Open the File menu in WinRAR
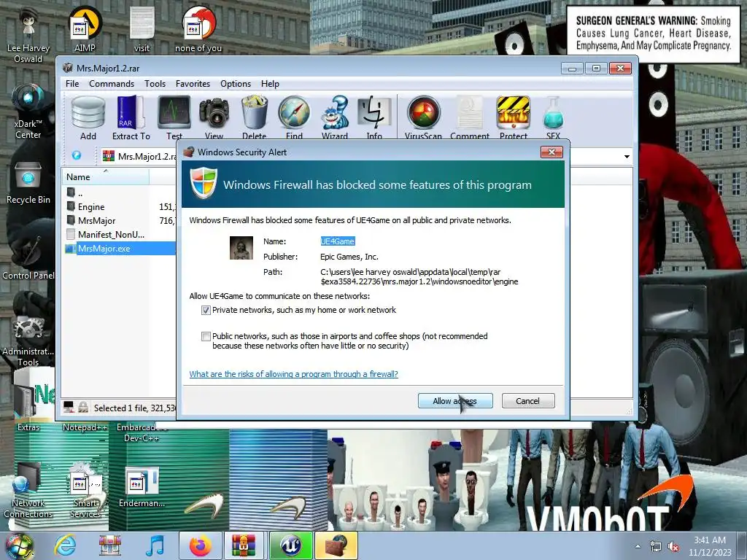747x560 pixels. pos(72,84)
